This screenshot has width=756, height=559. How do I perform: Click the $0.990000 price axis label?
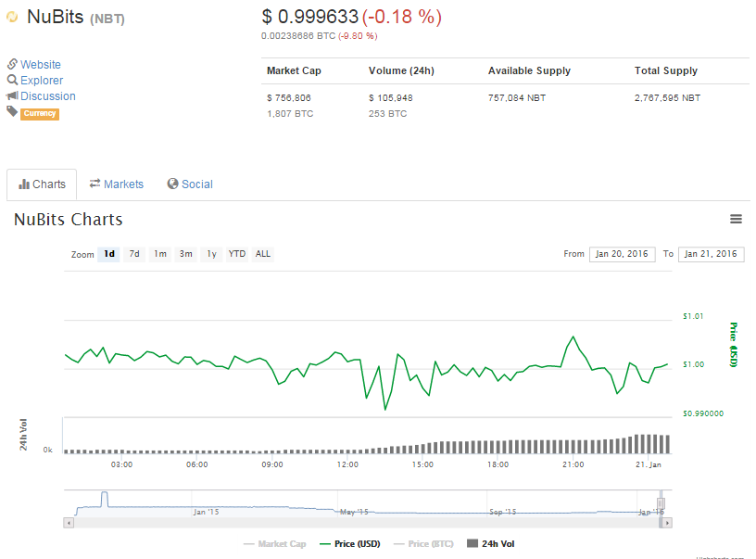pyautogui.click(x=703, y=413)
